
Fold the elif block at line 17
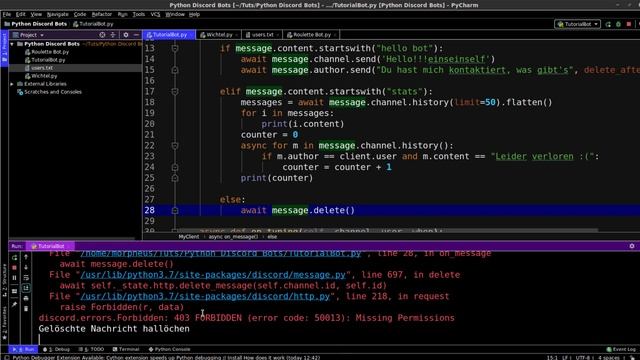175,92
